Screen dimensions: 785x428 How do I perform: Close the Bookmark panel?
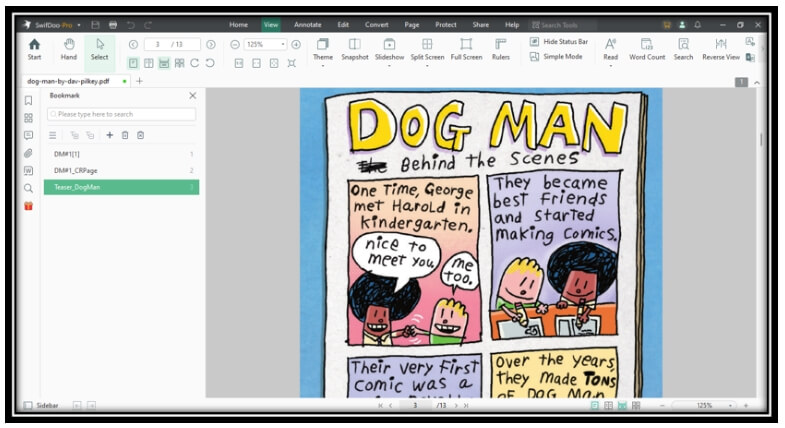point(193,95)
